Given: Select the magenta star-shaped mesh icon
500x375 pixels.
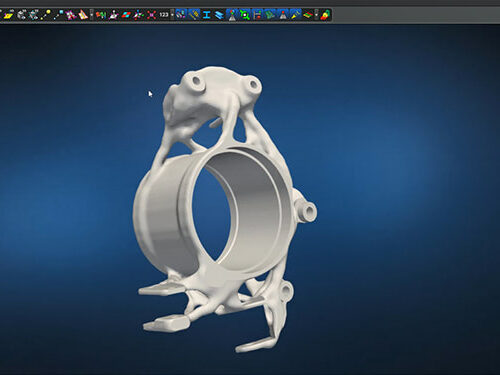Looking at the screenshot, I should (x=70, y=15).
